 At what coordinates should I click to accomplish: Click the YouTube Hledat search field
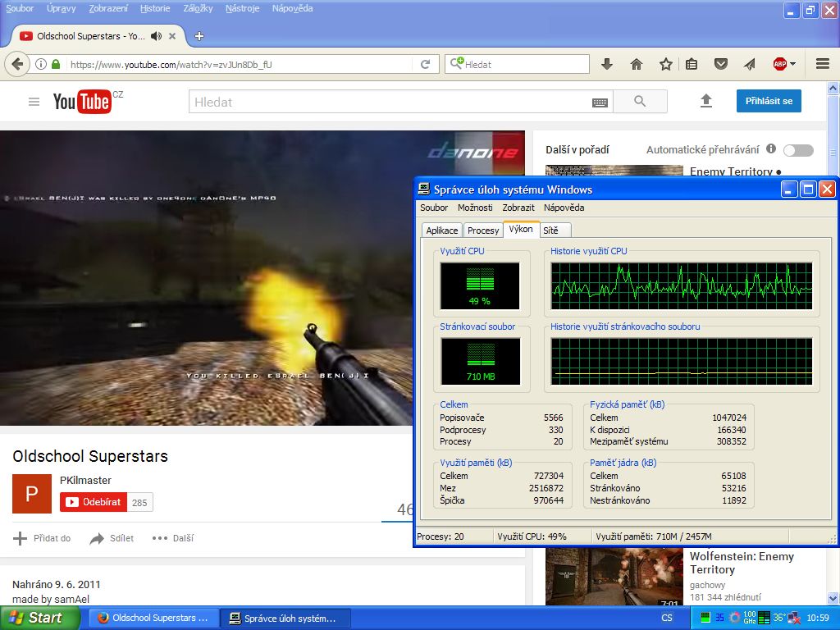390,102
